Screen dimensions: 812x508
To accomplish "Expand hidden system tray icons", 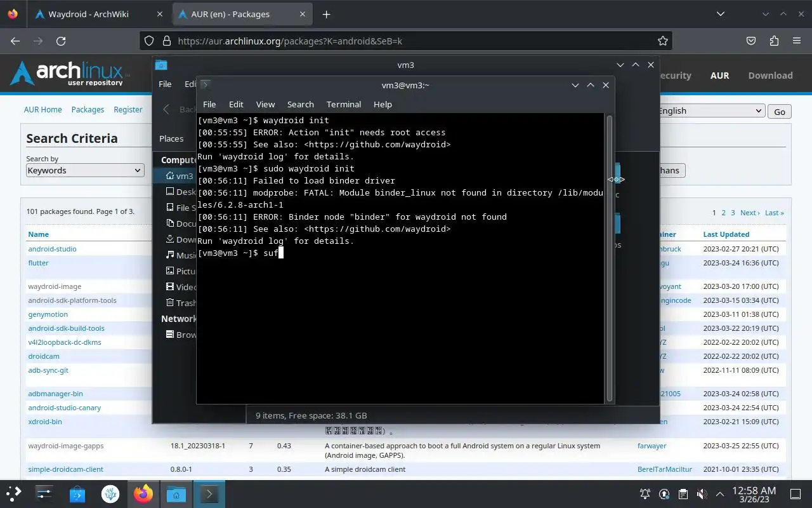I will pyautogui.click(x=720, y=493).
